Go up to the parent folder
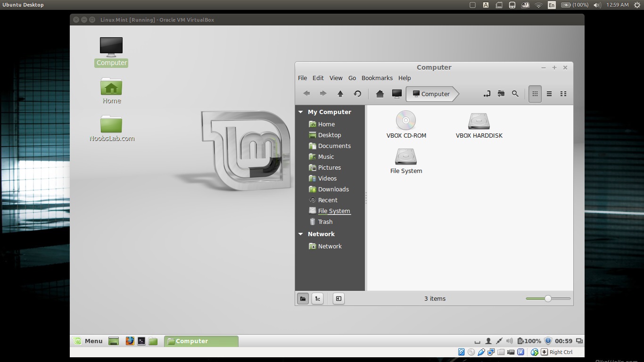The width and height of the screenshot is (644, 362). 340,94
